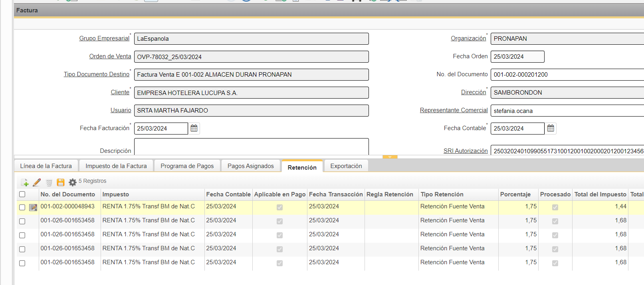Switch to the Línea de la Factura tab
644x285 pixels.
point(46,166)
